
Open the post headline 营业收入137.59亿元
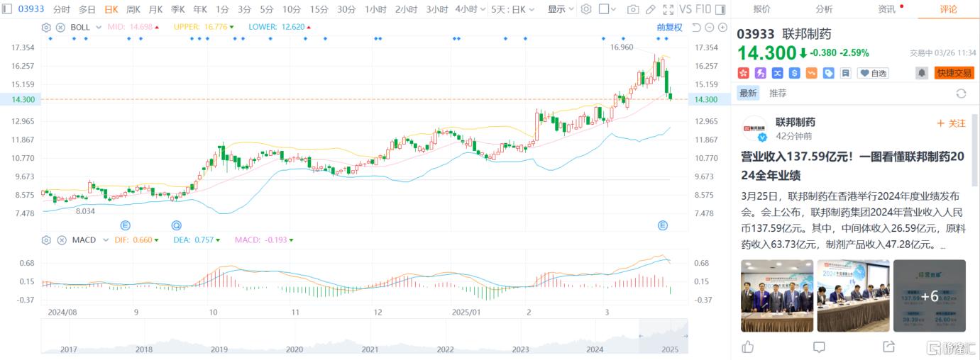click(x=852, y=165)
